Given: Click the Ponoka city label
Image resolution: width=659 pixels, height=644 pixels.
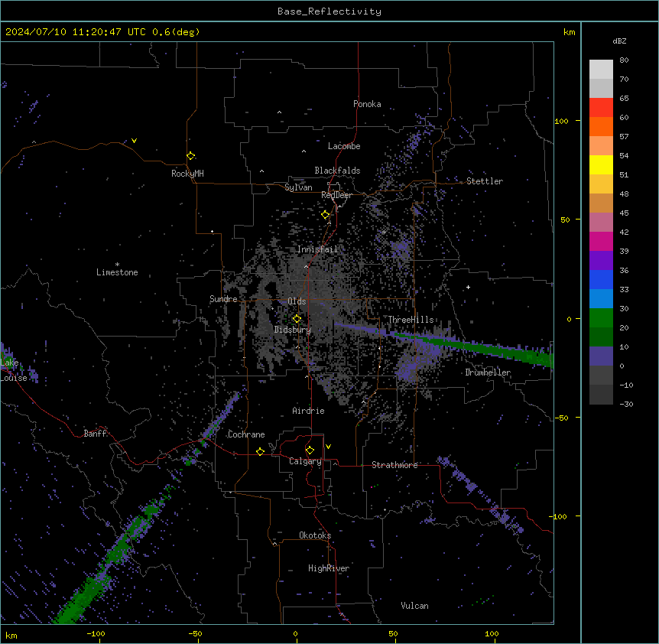Looking at the screenshot, I should point(367,104).
